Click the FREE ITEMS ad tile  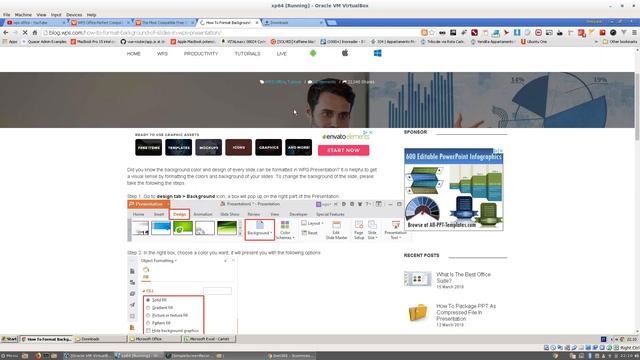click(x=149, y=147)
